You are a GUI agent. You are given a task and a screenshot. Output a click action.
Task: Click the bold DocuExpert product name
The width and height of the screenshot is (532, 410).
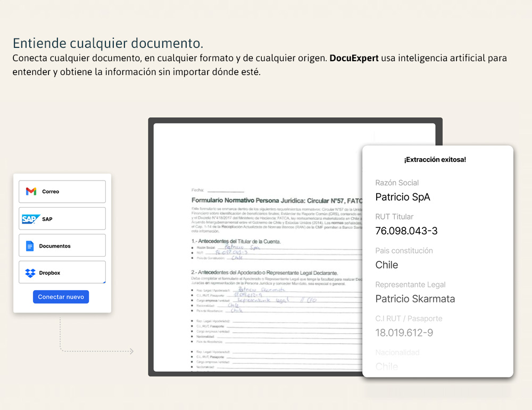(x=354, y=58)
